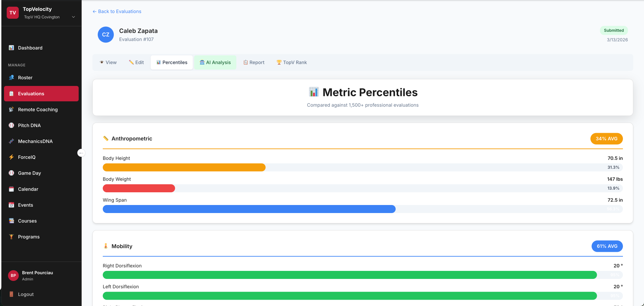Image resolution: width=644 pixels, height=306 pixels.
Task: Click the 61% AVG Mobility badge
Action: [607, 246]
